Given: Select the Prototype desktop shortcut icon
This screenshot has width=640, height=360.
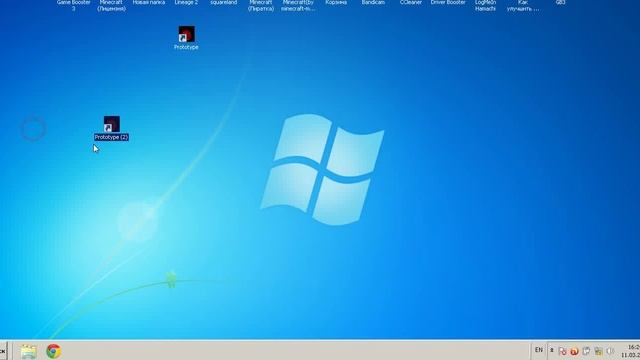Looking at the screenshot, I should click(187, 34).
